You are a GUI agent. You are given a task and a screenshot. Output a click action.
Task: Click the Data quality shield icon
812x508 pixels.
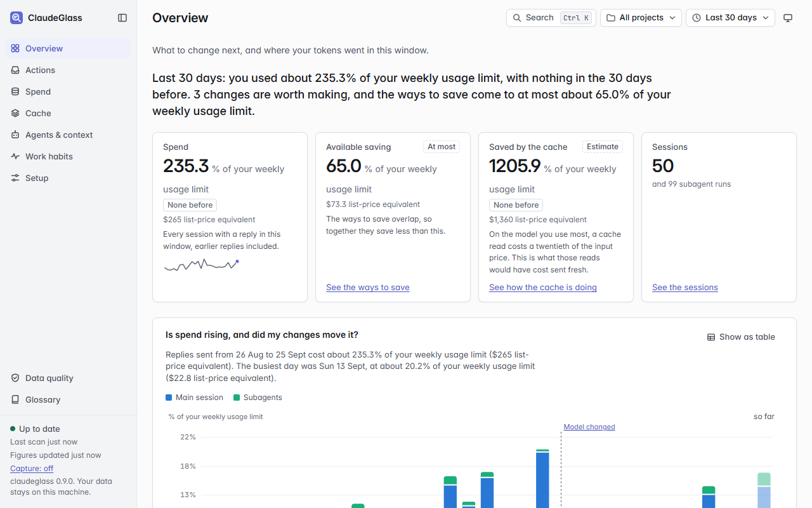[x=15, y=378]
